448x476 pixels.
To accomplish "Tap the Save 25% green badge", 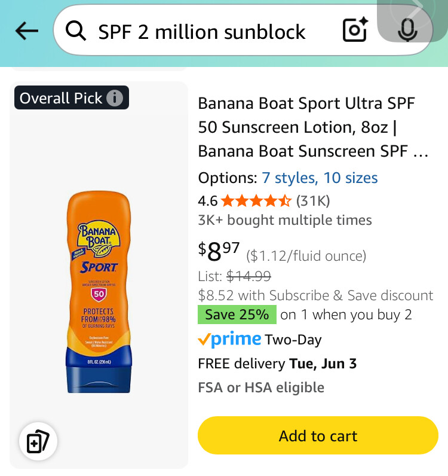I will click(x=237, y=315).
